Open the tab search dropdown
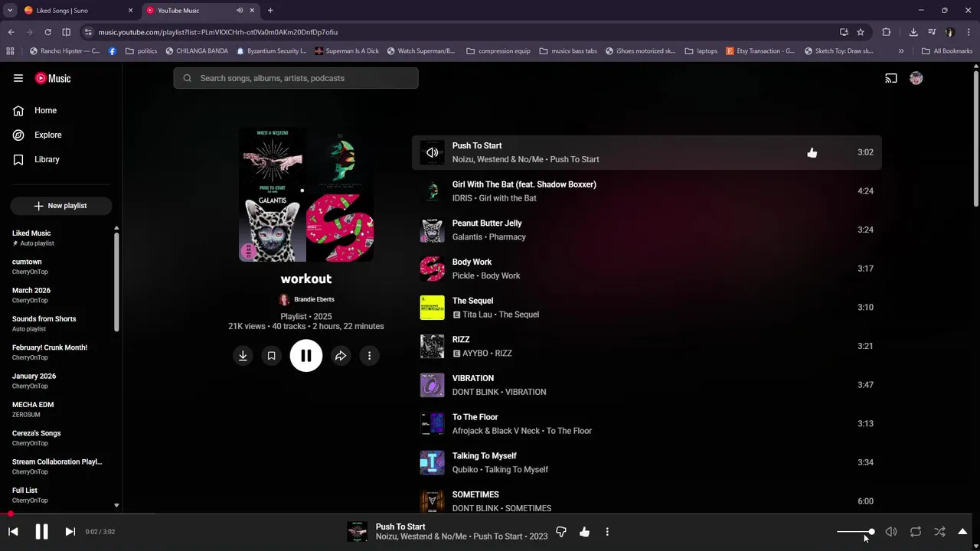The image size is (980, 551). (10, 10)
